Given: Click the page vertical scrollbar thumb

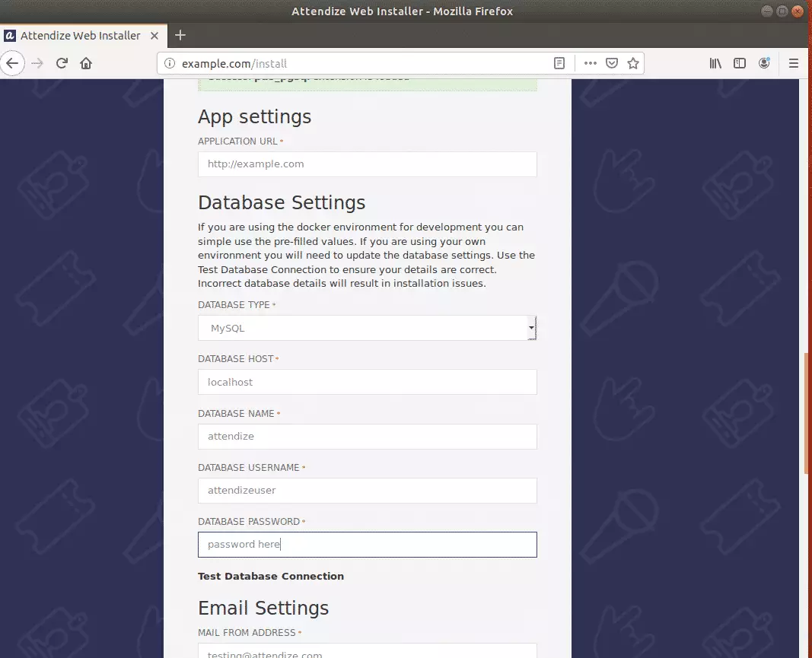Looking at the screenshot, I should (806, 413).
